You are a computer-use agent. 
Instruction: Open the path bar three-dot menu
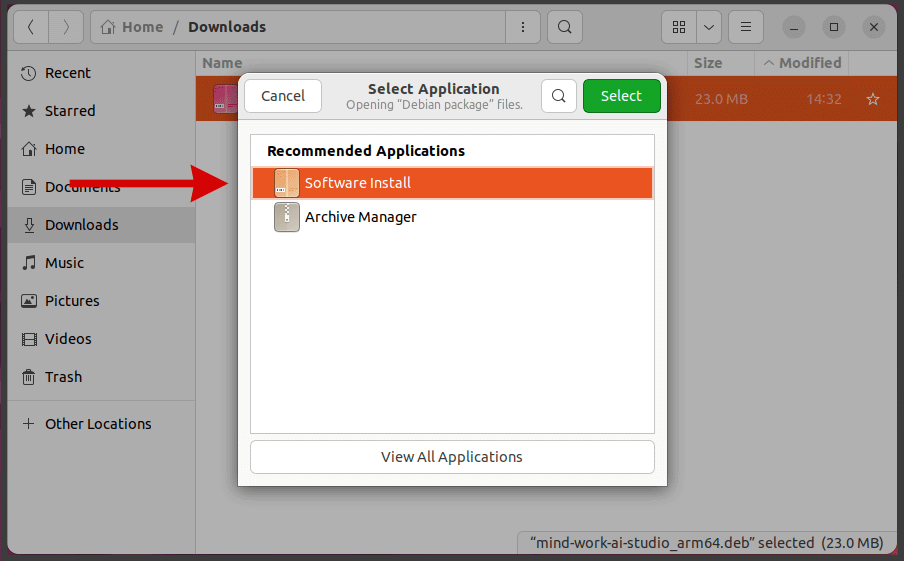[x=523, y=27]
